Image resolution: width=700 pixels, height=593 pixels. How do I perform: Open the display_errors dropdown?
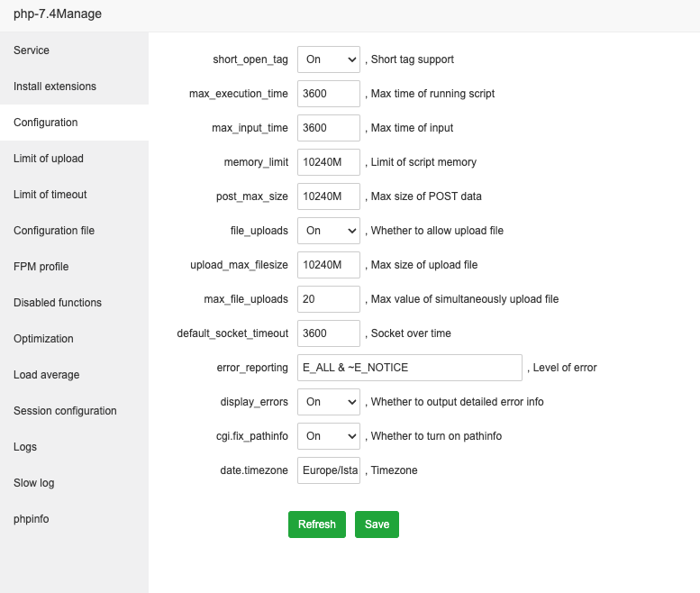coord(328,402)
